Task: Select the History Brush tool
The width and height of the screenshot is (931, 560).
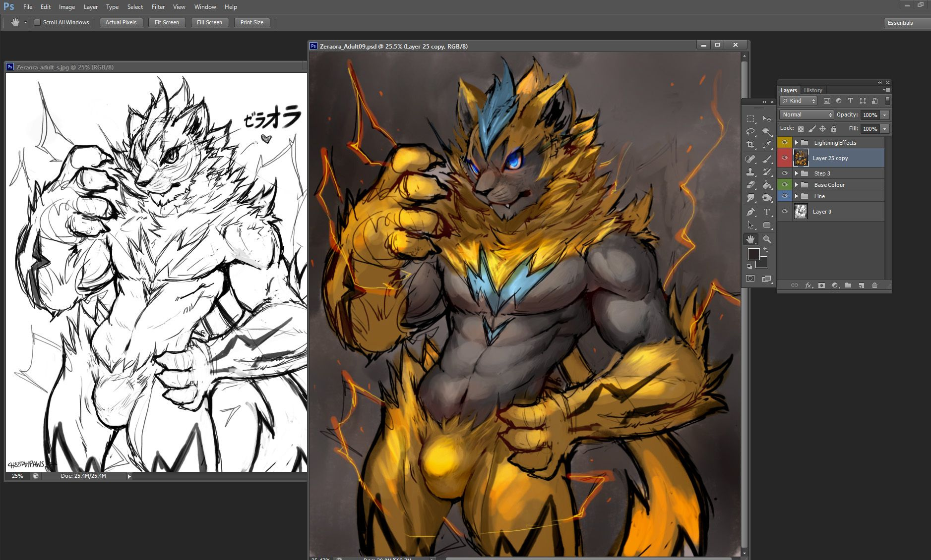Action: [x=767, y=172]
